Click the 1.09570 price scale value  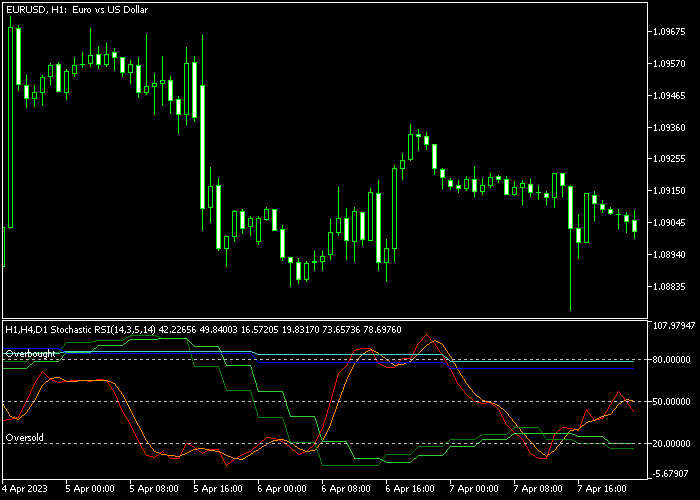pyautogui.click(x=669, y=64)
